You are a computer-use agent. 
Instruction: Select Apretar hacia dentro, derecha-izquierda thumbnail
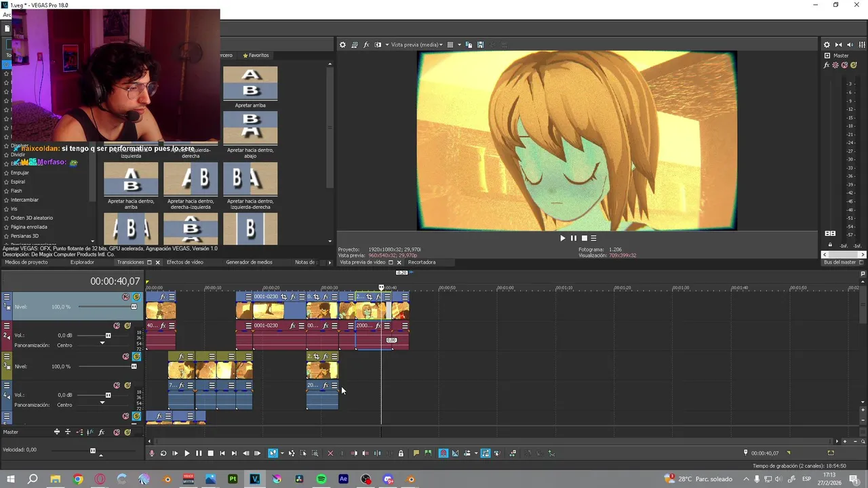[x=191, y=179]
